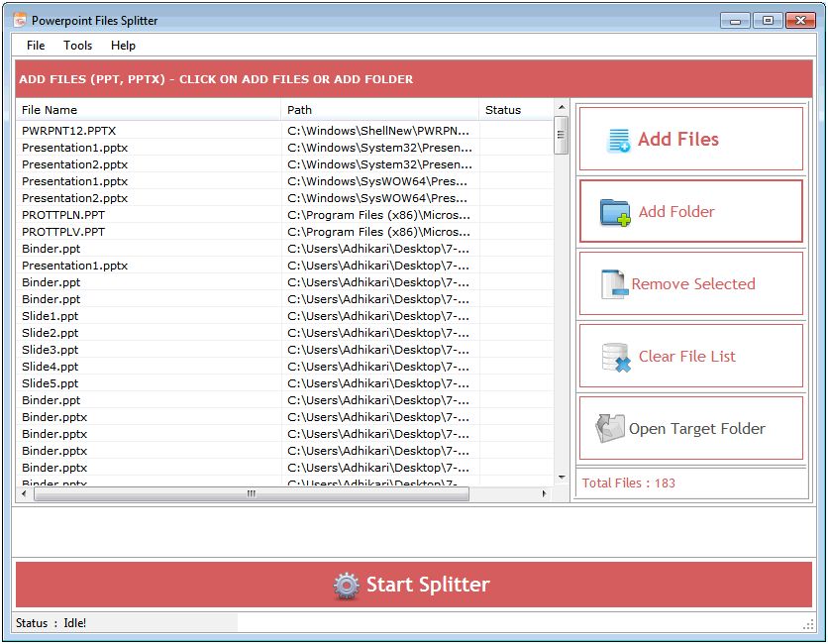Click the gear icon on Start Splitter
The height and width of the screenshot is (644, 828).
coord(347,586)
